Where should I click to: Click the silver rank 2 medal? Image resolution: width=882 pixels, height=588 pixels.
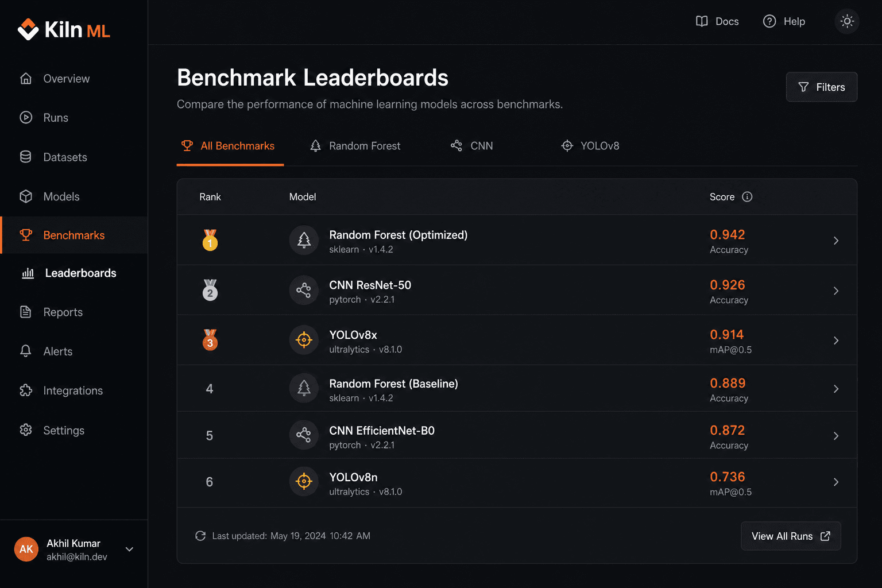point(210,290)
